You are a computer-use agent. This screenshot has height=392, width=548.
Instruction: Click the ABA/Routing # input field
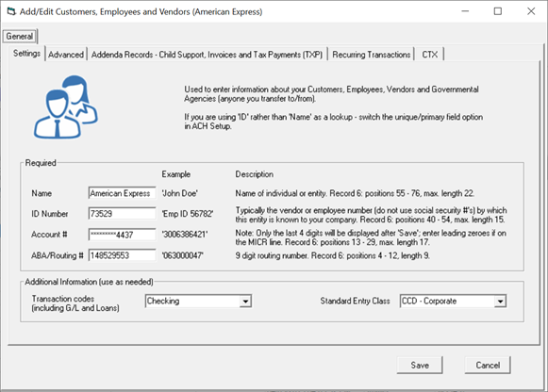tap(122, 255)
